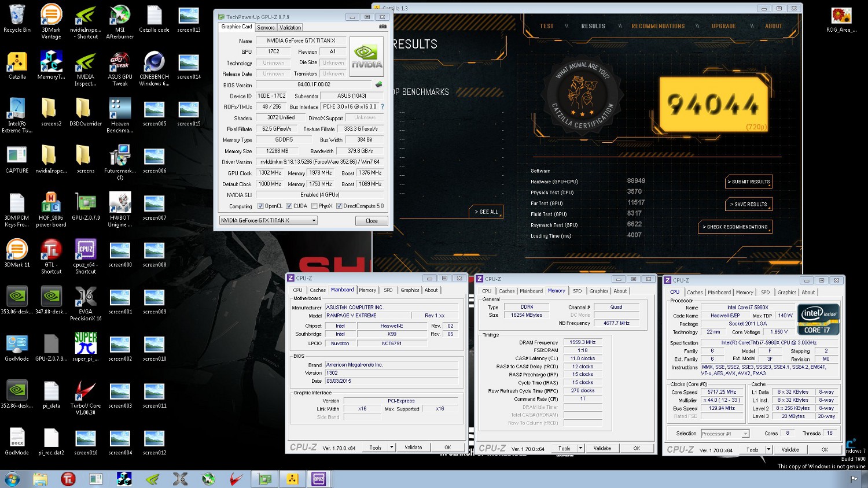This screenshot has width=868, height=488.
Task: Open the MemoryT... desktop shortcut
Action: (x=51, y=65)
